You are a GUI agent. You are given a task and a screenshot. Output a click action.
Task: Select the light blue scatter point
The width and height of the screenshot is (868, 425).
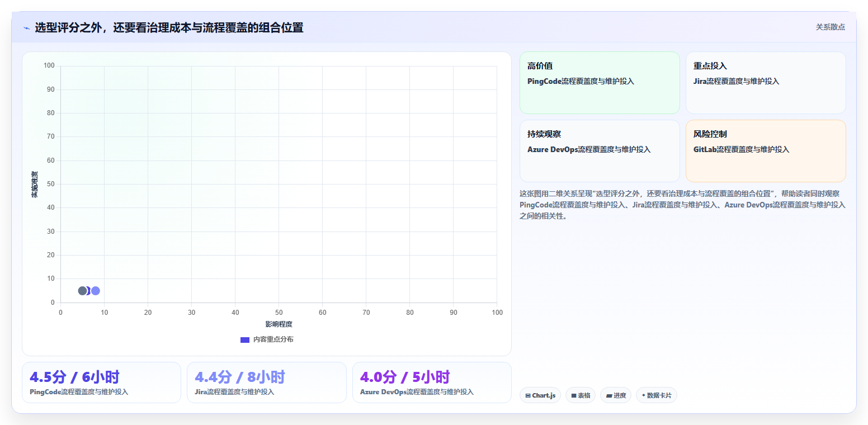(x=96, y=291)
